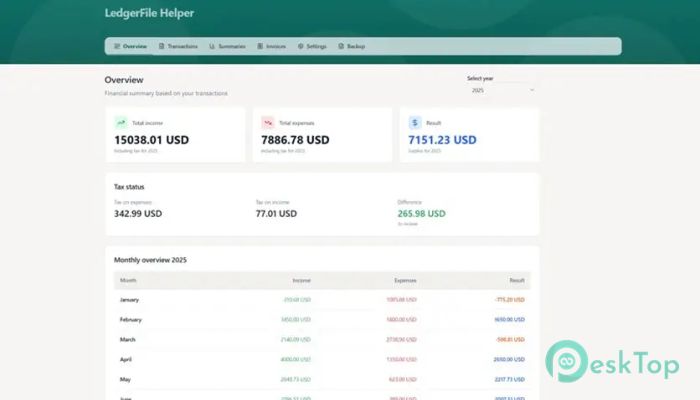Click the February income amount
Screen dimensions: 700x400
[x=296, y=320]
